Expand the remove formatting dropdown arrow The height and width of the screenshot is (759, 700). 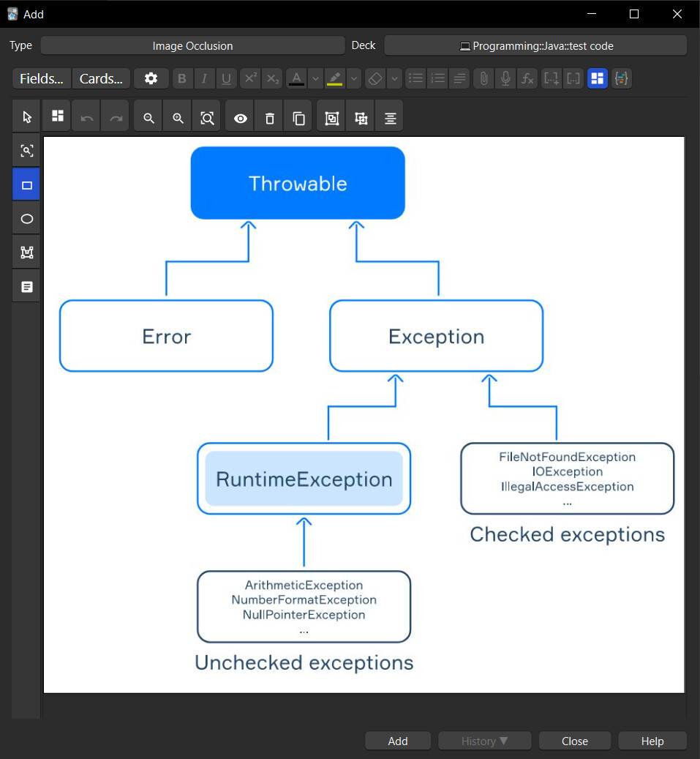395,78
